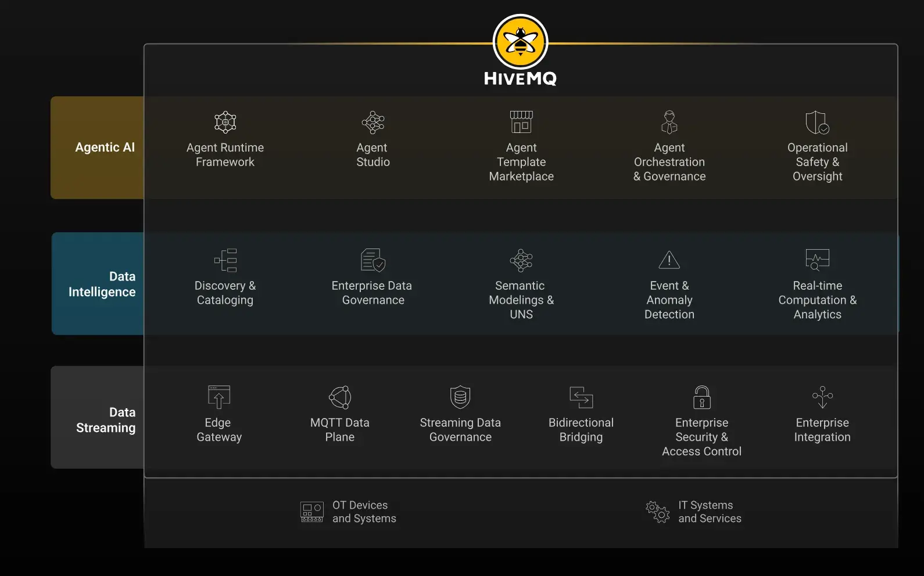The width and height of the screenshot is (924, 576).
Task: Click the Enterprise Security padlock icon
Action: pyautogui.click(x=702, y=397)
